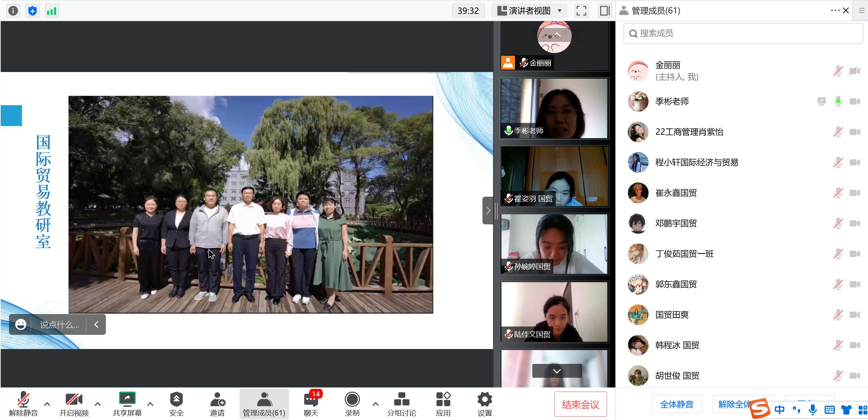The image size is (868, 420).
Task: Click the partly hidden 解除全体 unmute-all button
Action: (x=733, y=404)
